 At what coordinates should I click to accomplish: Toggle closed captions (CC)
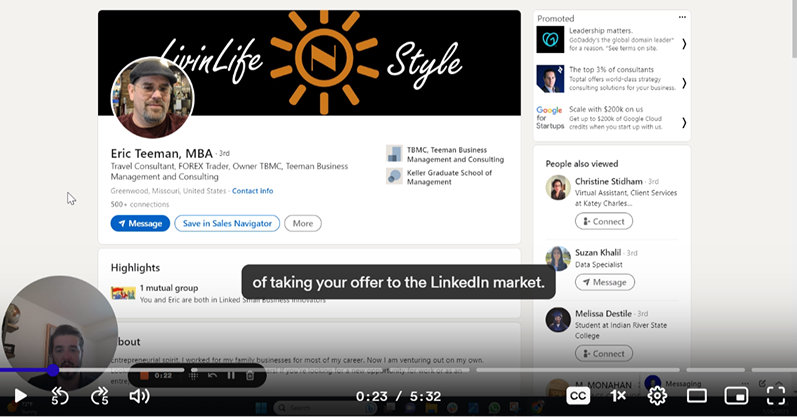click(578, 395)
